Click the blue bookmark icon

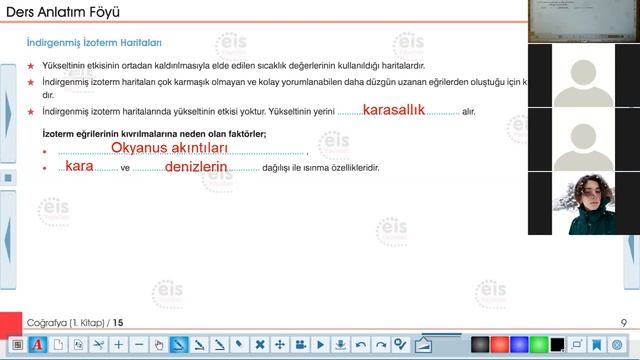tap(597, 345)
